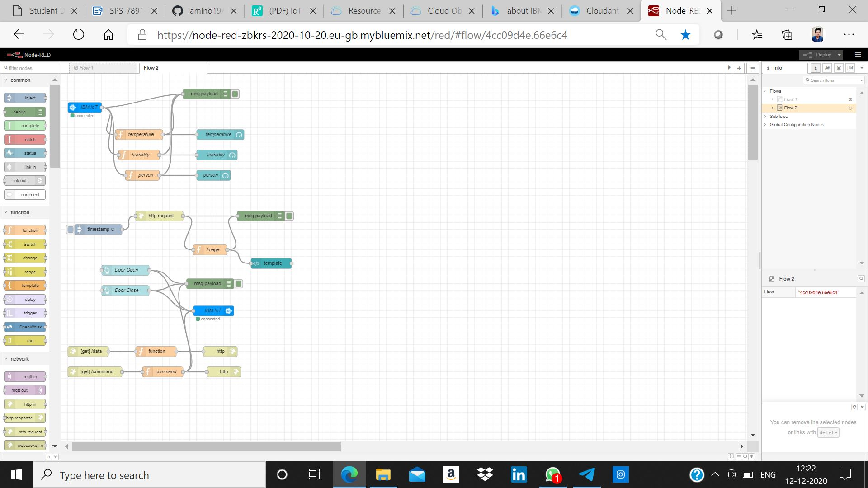The width and height of the screenshot is (868, 488).
Task: Expand the Subflows tree section
Action: pyautogui.click(x=765, y=117)
